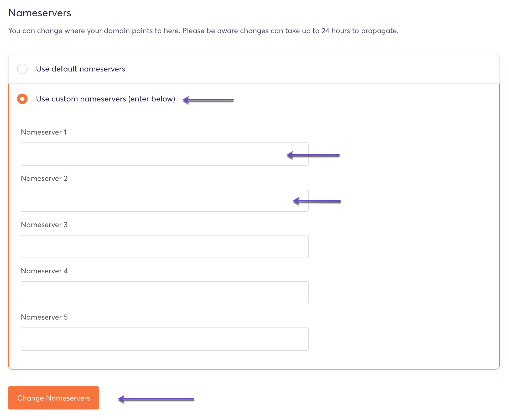This screenshot has height=420, width=509.
Task: Place cursor in Nameserver 5 field
Action: 164,339
